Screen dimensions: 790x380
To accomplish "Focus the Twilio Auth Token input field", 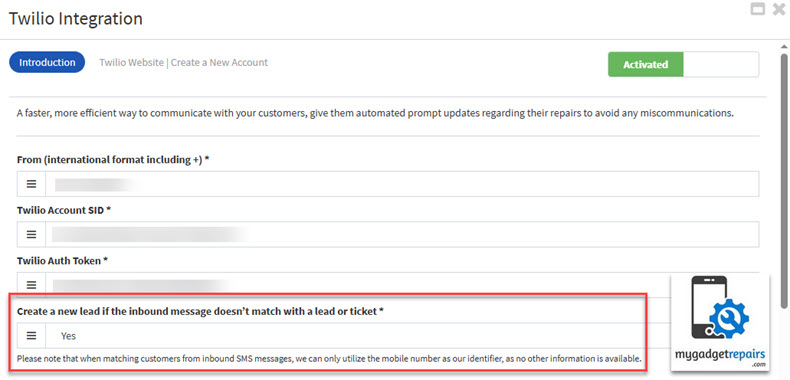I will (358, 285).
